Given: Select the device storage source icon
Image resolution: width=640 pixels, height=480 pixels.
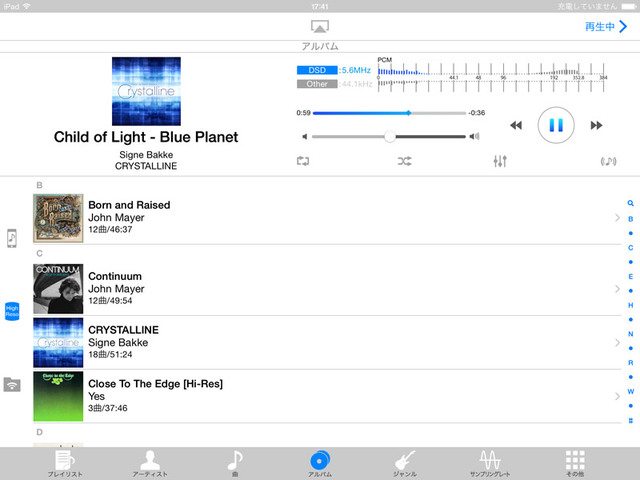Looking at the screenshot, I should (12, 238).
